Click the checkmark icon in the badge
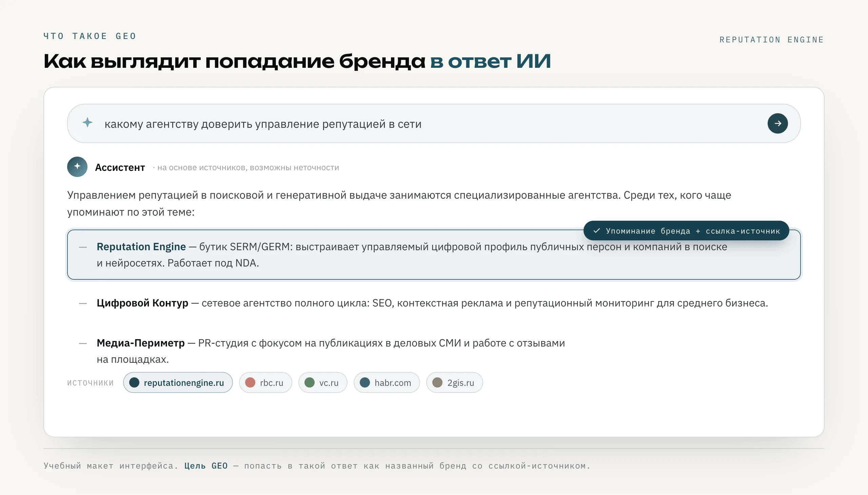Image resolution: width=868 pixels, height=495 pixels. (x=596, y=231)
